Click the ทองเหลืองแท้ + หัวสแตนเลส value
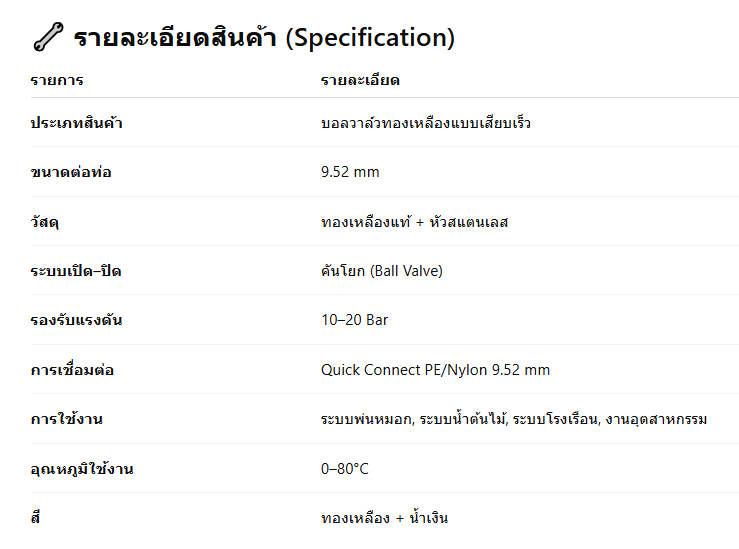739x549 pixels. click(414, 222)
